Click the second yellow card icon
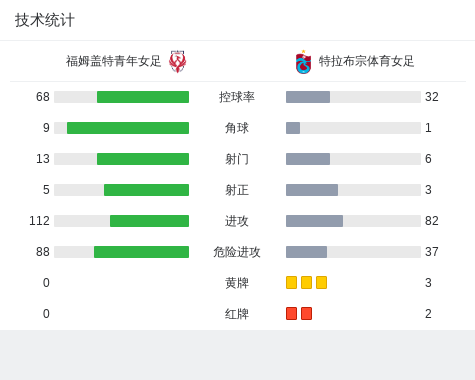This screenshot has width=475, height=380. coord(306,282)
